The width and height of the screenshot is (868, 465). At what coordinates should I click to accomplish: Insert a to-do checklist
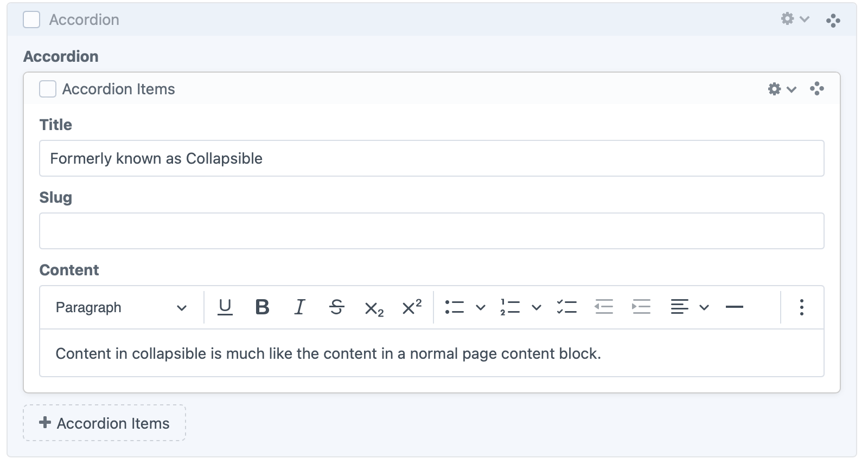point(566,307)
